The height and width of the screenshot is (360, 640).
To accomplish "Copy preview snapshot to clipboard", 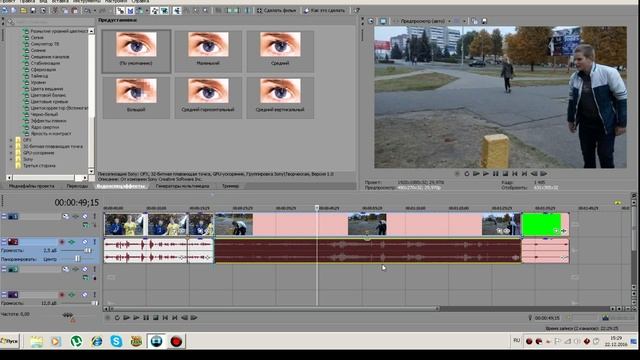I will (474, 21).
